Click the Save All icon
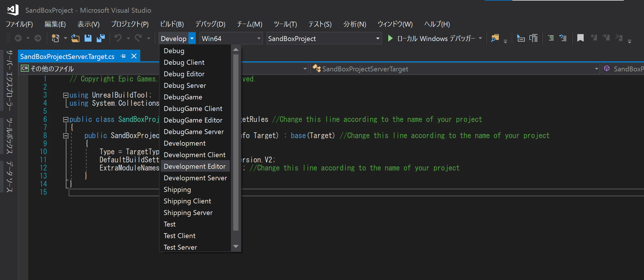Viewport: 644px width, 280px height. click(x=101, y=38)
